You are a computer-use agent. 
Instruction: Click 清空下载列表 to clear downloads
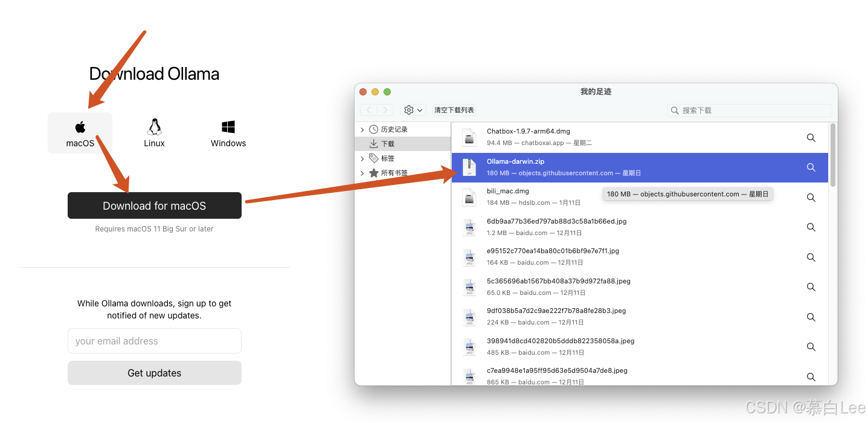[454, 110]
